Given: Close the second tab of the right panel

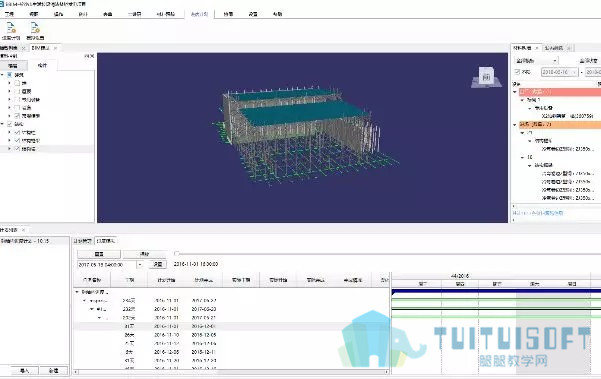Looking at the screenshot, I should pos(569,48).
